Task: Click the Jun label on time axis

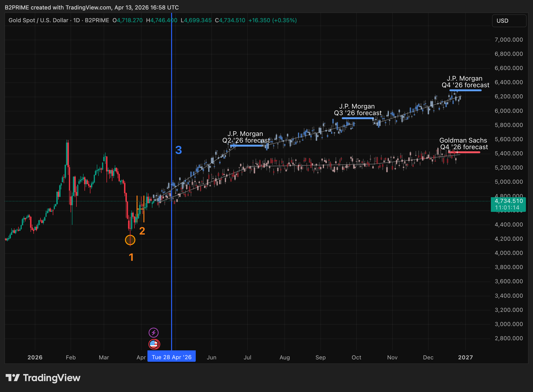Action: pyautogui.click(x=212, y=357)
